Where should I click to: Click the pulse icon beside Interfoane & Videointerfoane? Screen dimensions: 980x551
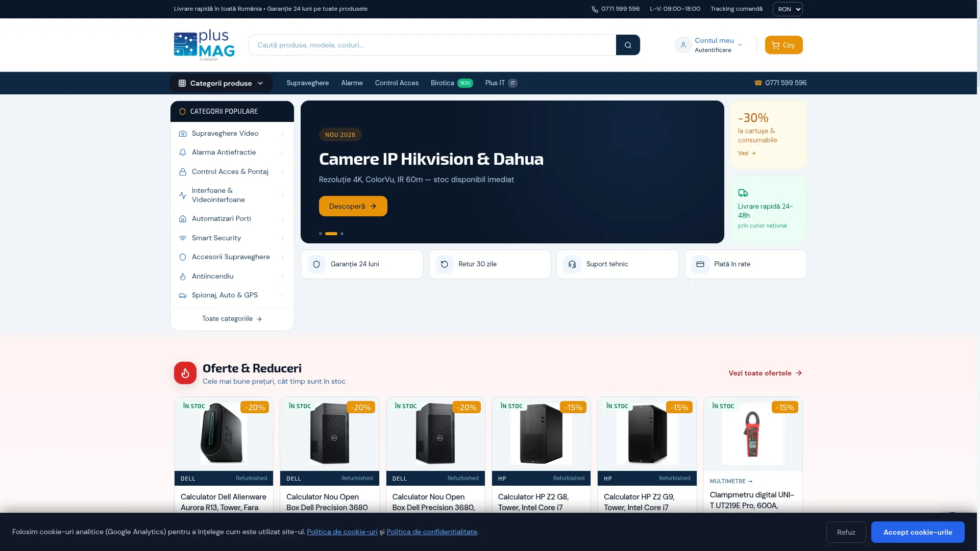(183, 195)
